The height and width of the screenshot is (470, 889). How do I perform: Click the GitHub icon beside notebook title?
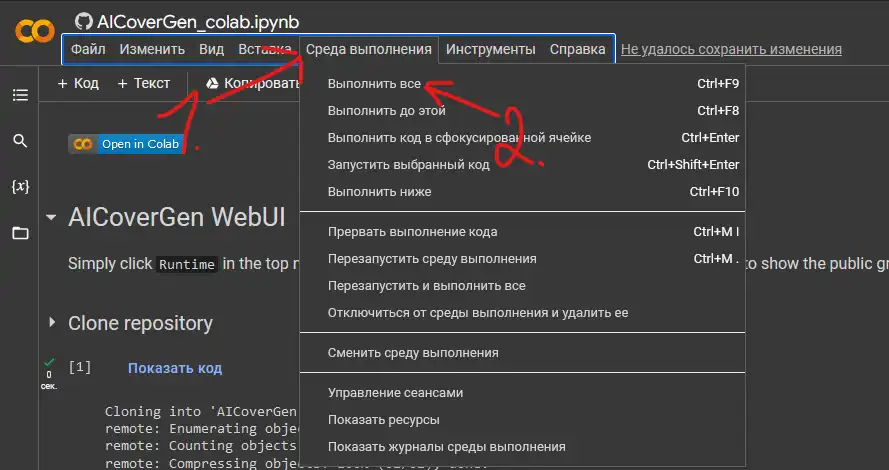pyautogui.click(x=84, y=22)
